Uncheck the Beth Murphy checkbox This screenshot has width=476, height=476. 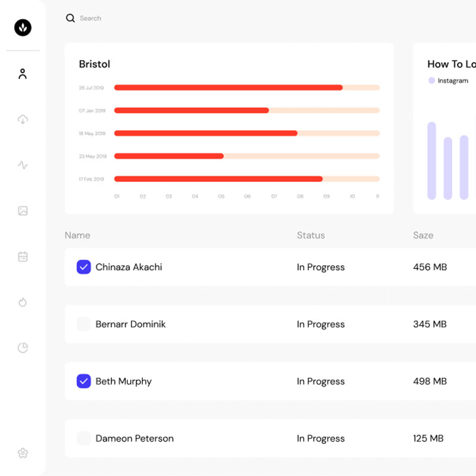[83, 381]
